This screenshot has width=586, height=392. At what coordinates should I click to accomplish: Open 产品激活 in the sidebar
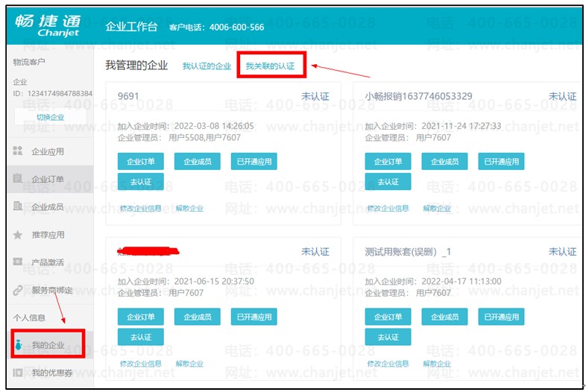coord(48,262)
